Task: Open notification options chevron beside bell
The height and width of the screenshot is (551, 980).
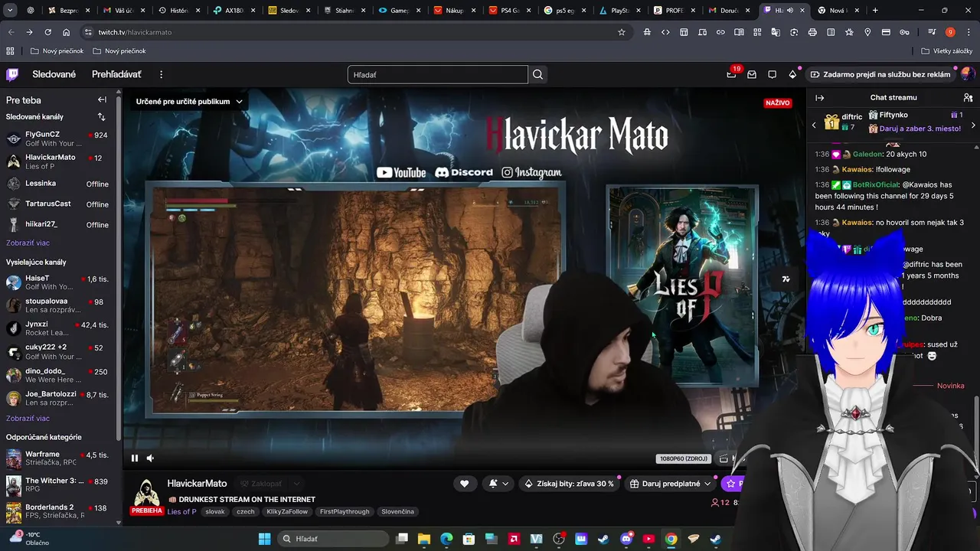Action: click(x=505, y=484)
